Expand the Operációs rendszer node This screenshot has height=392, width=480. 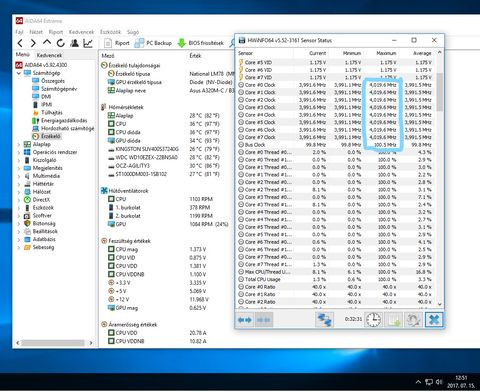tap(19, 152)
